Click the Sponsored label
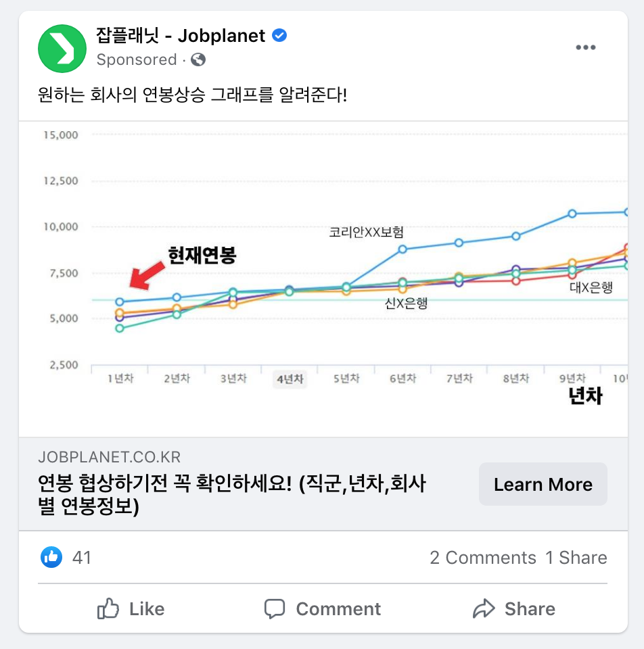Screen dimensions: 644x649 137,59
